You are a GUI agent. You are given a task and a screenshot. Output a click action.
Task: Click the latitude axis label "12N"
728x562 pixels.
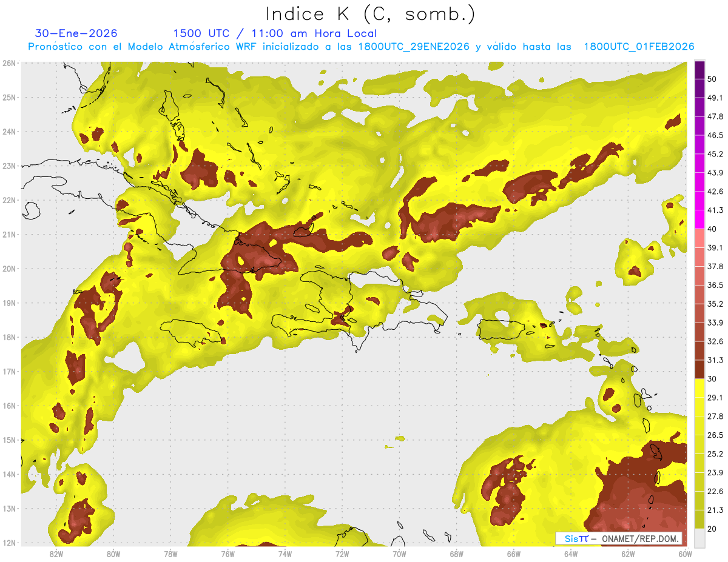point(9,543)
